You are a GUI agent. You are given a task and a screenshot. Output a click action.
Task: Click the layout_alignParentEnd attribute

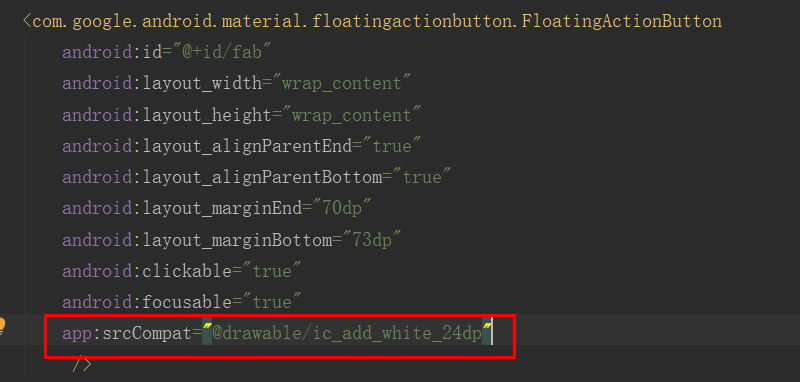click(x=247, y=146)
